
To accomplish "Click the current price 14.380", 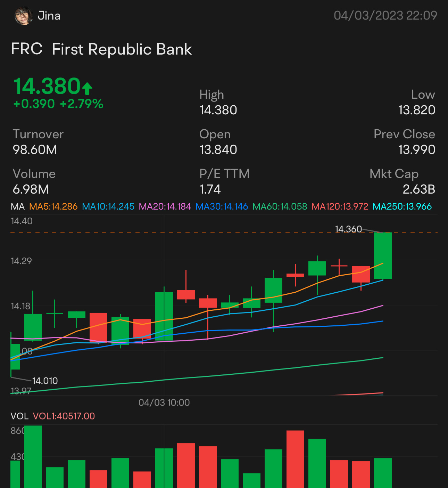I will click(47, 86).
